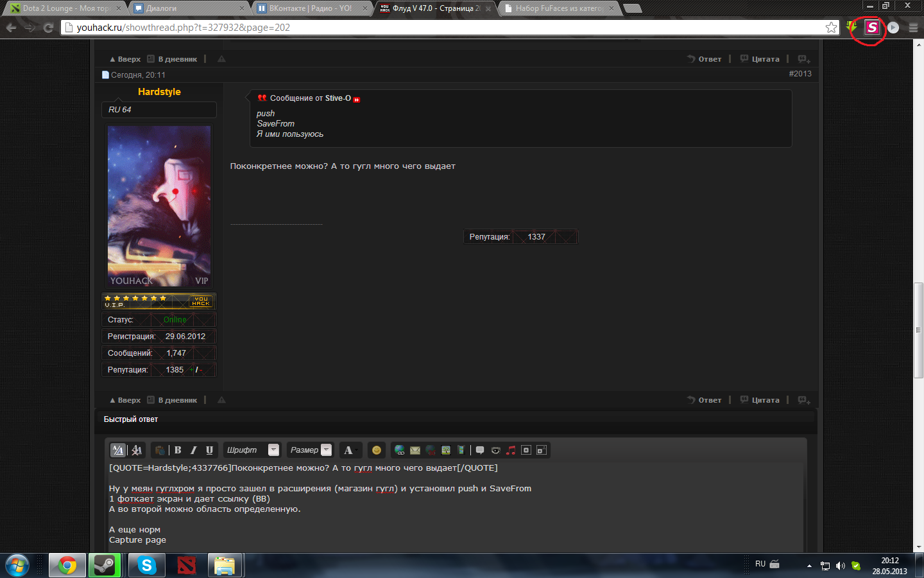924x578 pixels.
Task: Toggle underline formatting in quick reply
Action: (x=209, y=450)
